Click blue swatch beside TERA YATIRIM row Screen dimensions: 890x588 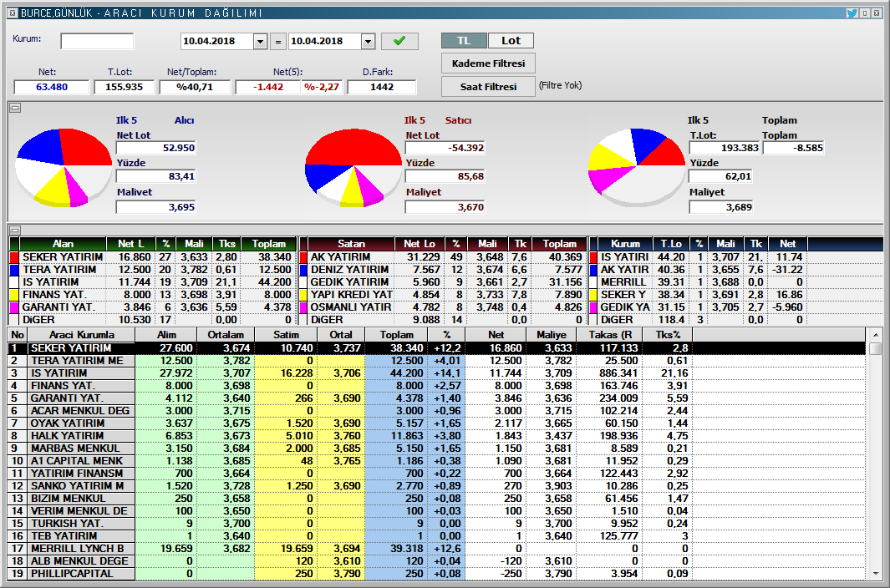[15, 270]
